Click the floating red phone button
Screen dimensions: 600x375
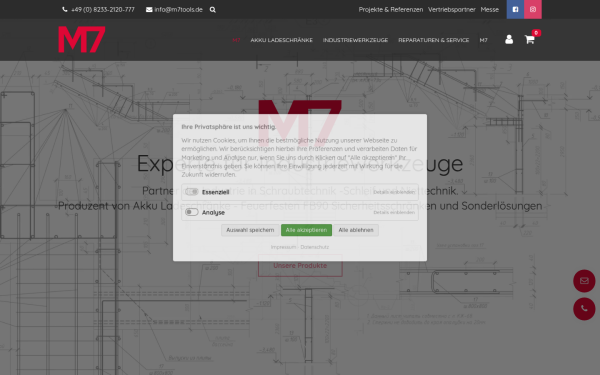tap(584, 308)
